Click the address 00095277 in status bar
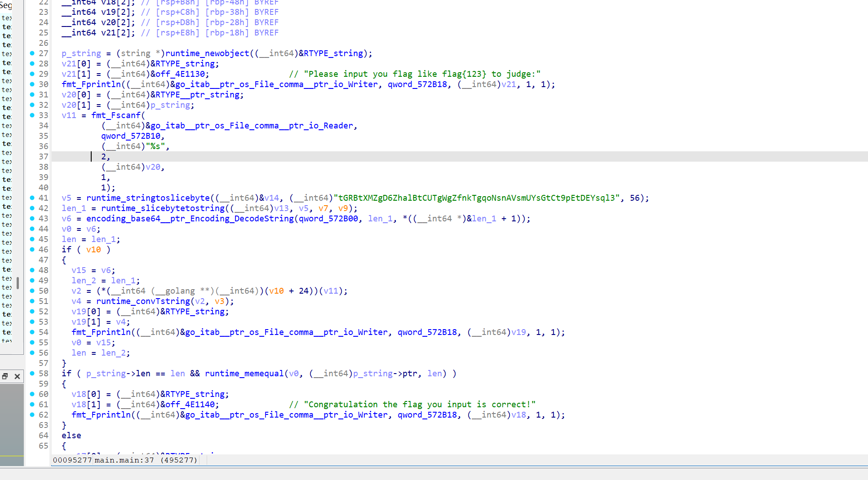 [x=72, y=460]
